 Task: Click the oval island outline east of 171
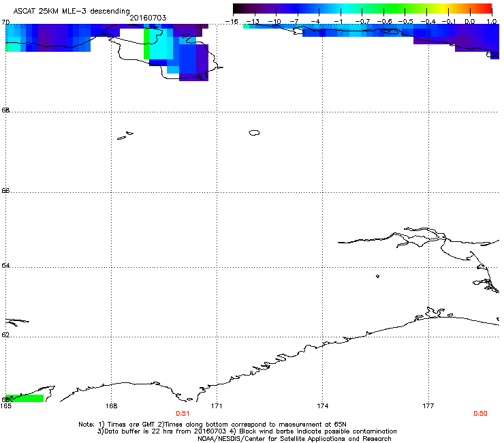tap(254, 132)
